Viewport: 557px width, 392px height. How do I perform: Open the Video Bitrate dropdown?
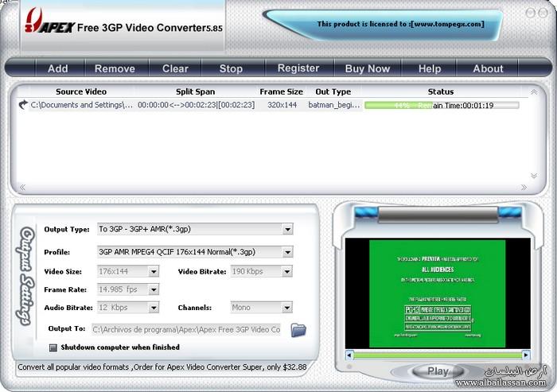click(287, 272)
